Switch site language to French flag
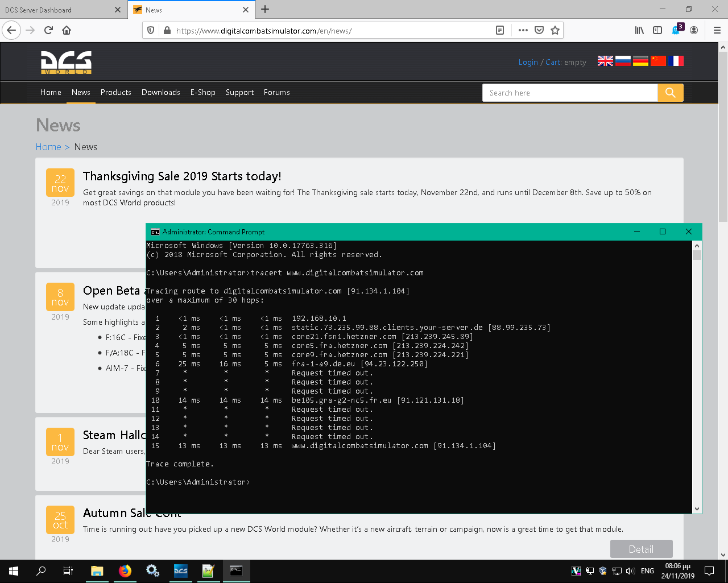728x583 pixels. 676,61
